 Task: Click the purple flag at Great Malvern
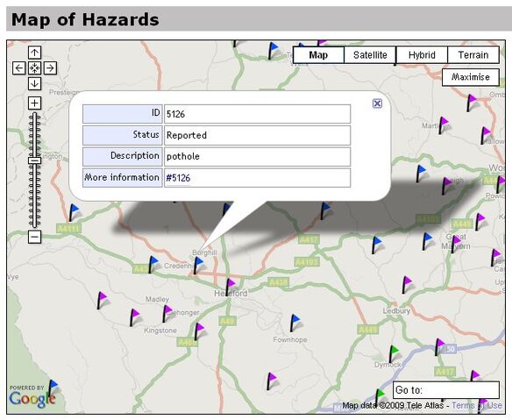tap(455, 244)
